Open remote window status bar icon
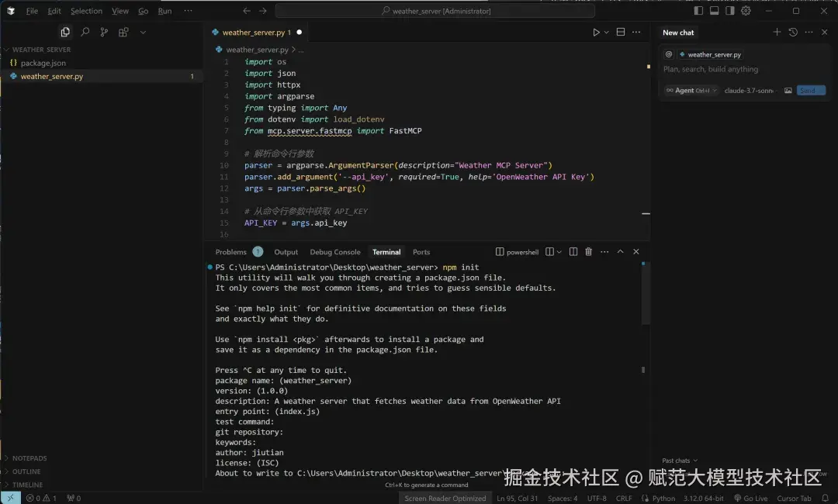This screenshot has height=504, width=838. pos(10,498)
